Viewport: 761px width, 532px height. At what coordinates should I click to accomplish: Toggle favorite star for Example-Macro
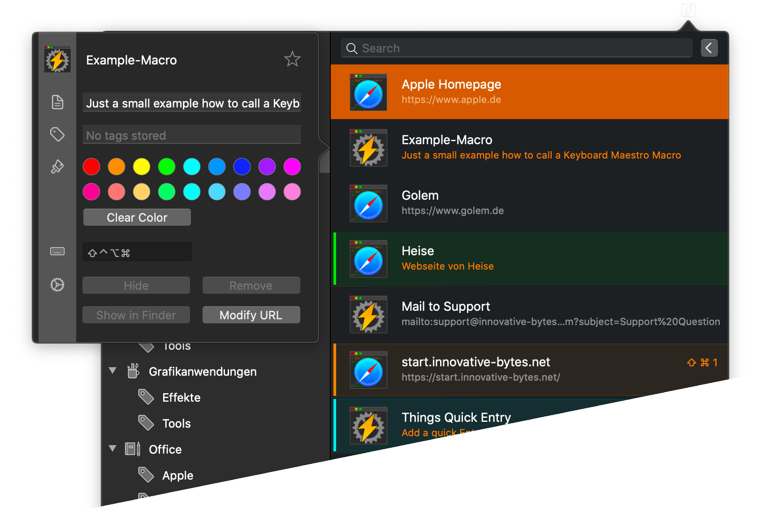pyautogui.click(x=292, y=59)
